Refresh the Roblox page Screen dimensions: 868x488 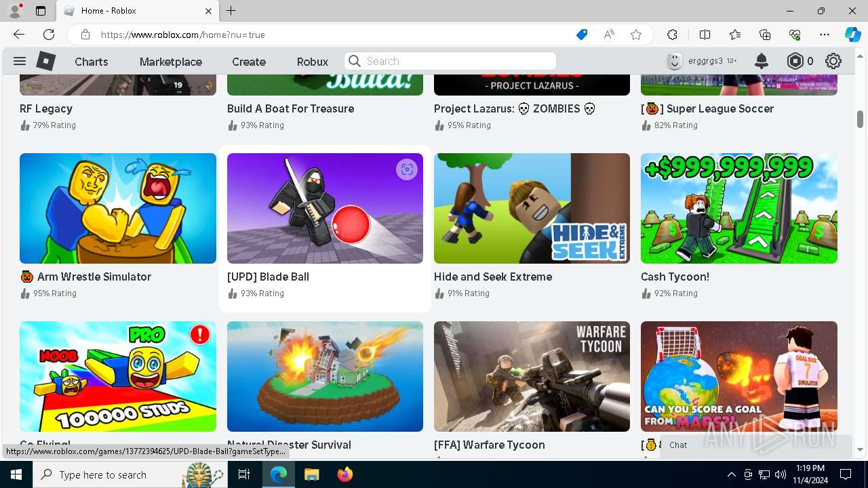tap(49, 35)
